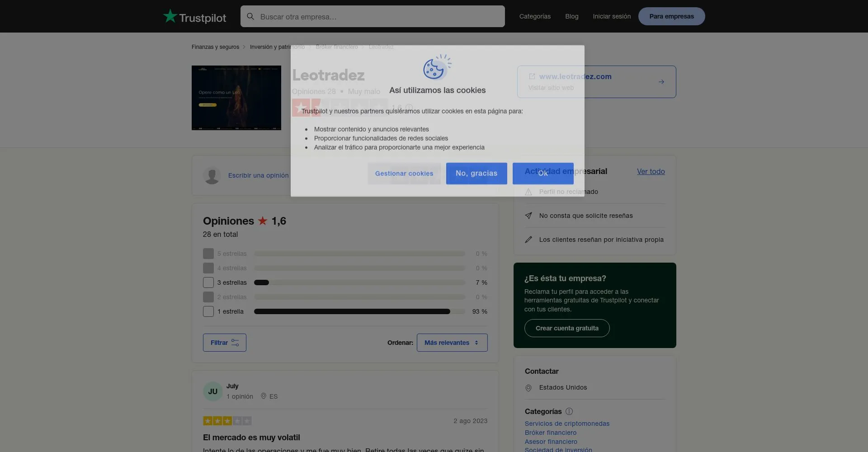The image size is (868, 452).
Task: Click the pencil icon by 'Los clientes reseñan'
Action: tap(528, 240)
